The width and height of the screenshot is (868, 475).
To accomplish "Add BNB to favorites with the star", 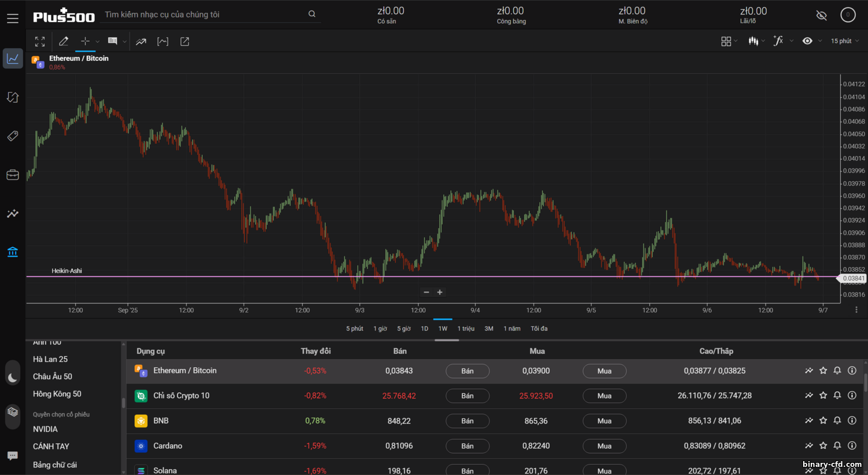I will [x=823, y=421].
